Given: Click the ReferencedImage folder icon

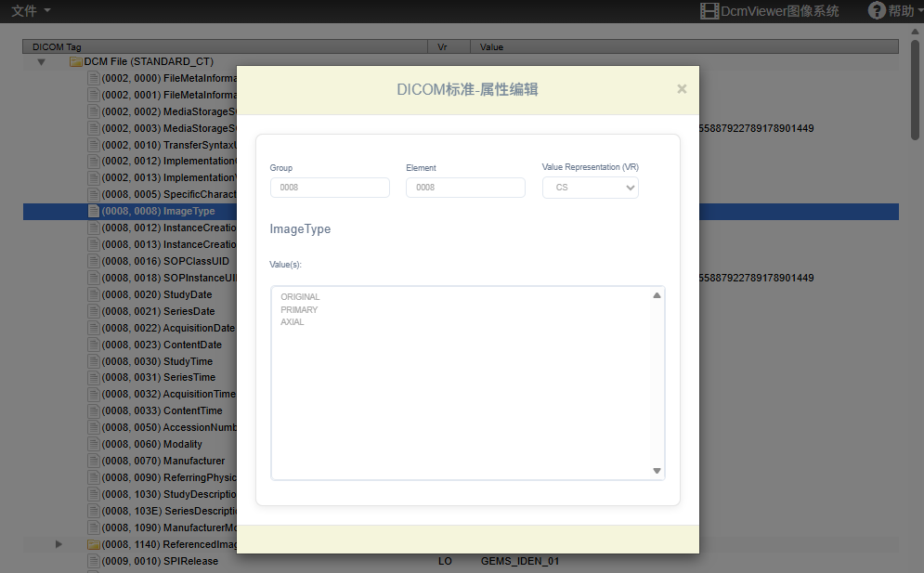Looking at the screenshot, I should pyautogui.click(x=93, y=544).
